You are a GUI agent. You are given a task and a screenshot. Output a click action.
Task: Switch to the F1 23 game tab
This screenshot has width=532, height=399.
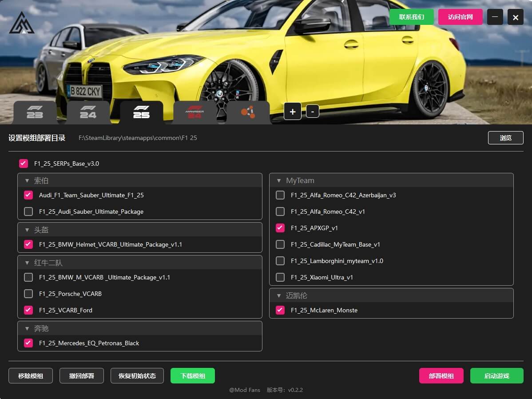click(x=35, y=112)
